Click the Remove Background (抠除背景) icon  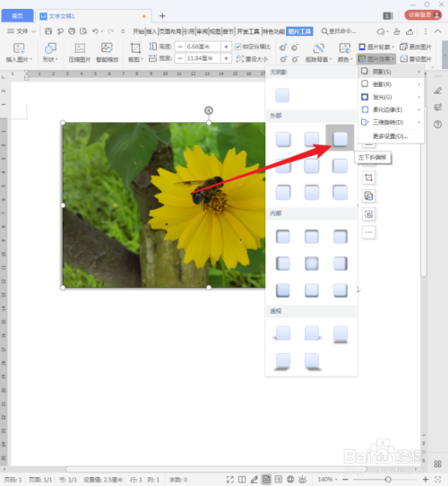pos(318,48)
